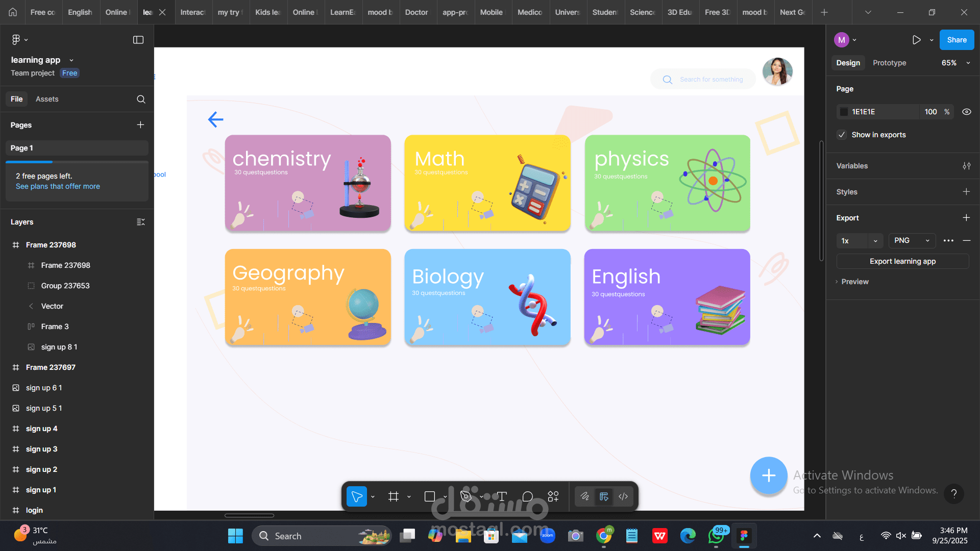Add a new page with plus icon
The width and height of the screenshot is (980, 551).
[140, 125]
